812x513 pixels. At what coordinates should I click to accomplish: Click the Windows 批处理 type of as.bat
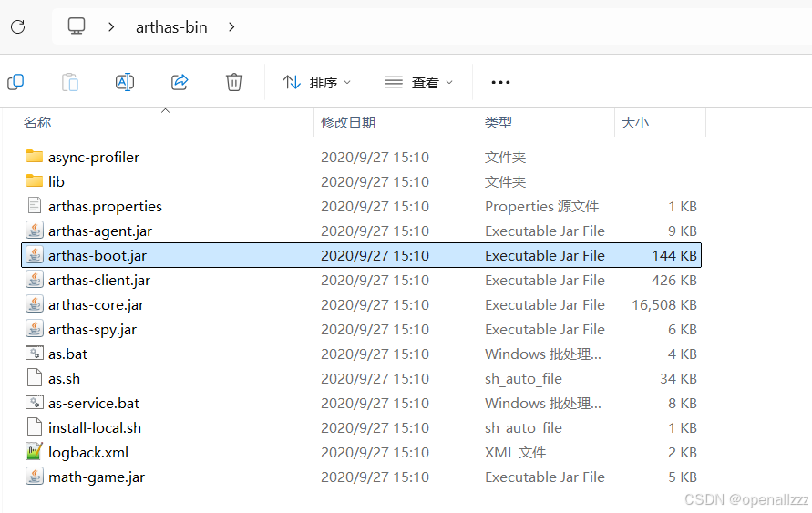click(543, 354)
